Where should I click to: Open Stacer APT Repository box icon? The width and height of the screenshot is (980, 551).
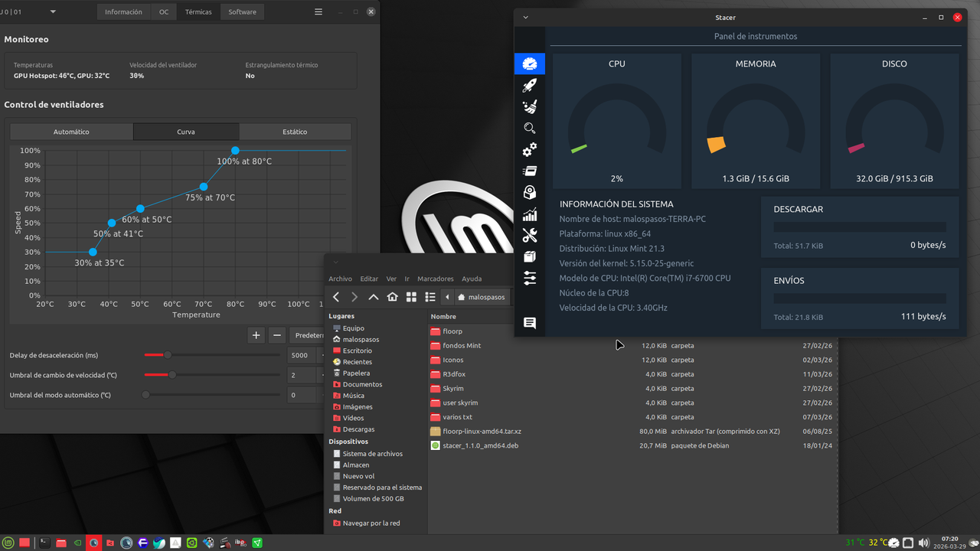(x=529, y=257)
